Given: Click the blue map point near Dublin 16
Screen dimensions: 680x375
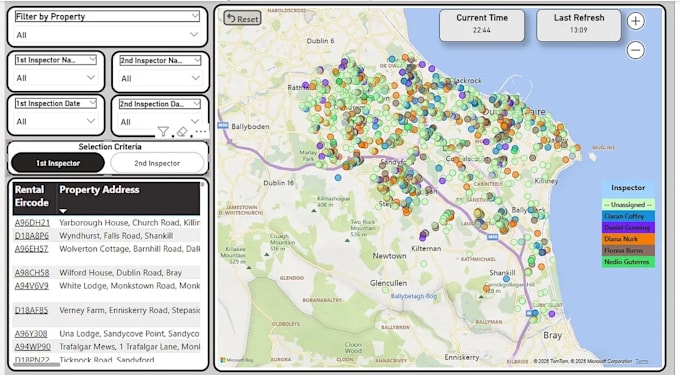Looking at the screenshot, I should point(338,177).
